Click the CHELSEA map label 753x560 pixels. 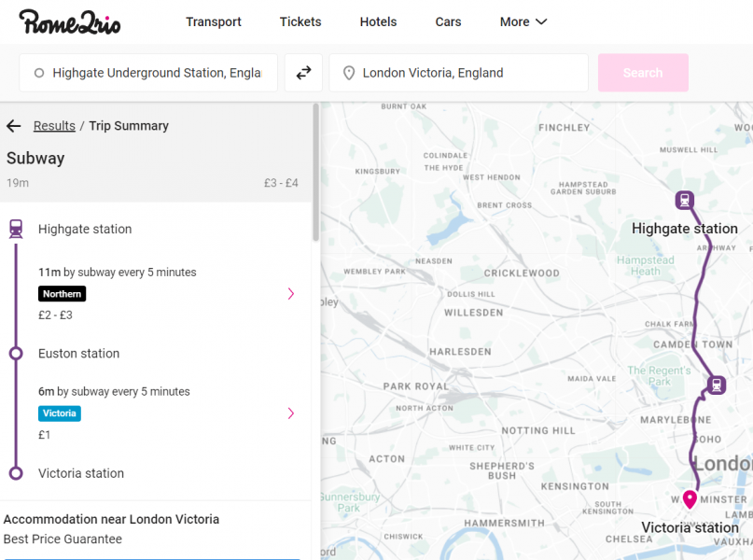click(x=629, y=539)
